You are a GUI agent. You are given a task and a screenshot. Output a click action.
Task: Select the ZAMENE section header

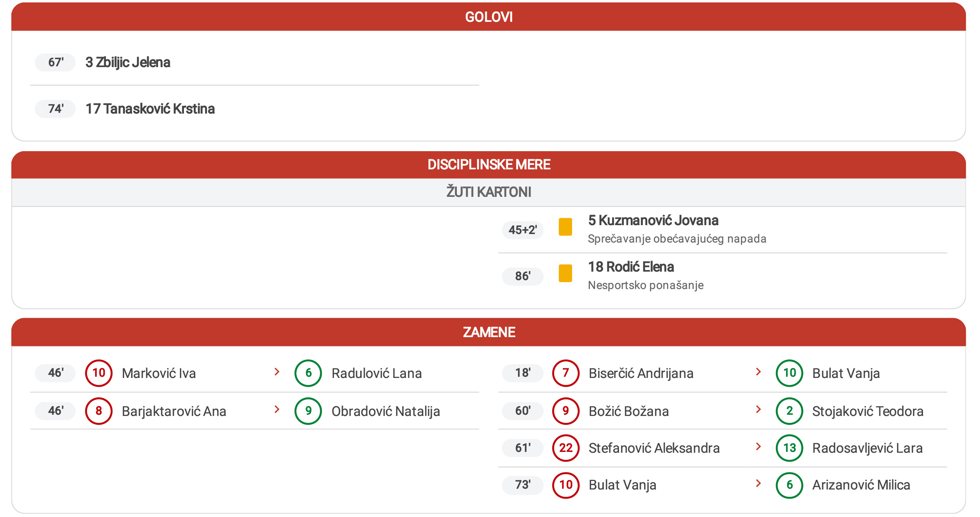coord(489,332)
